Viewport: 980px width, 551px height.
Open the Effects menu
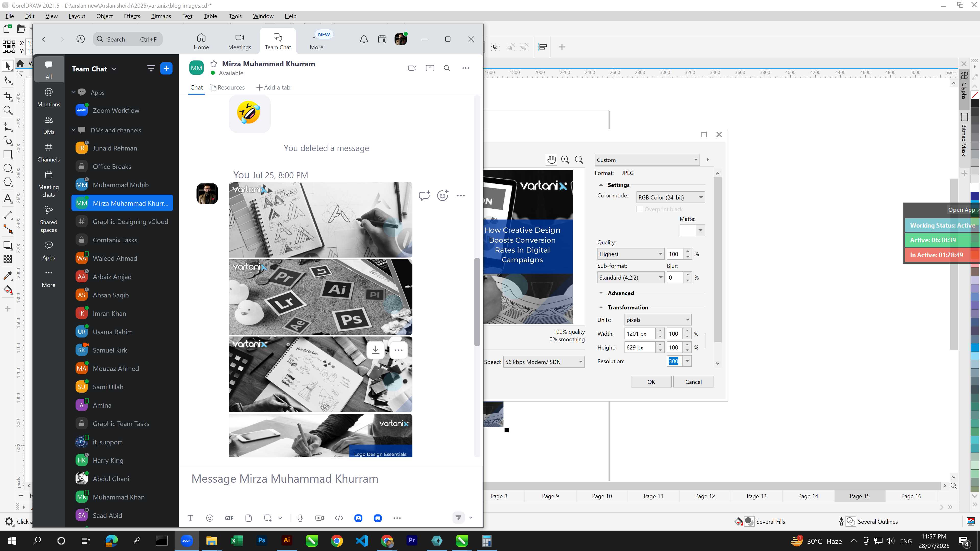click(x=132, y=16)
